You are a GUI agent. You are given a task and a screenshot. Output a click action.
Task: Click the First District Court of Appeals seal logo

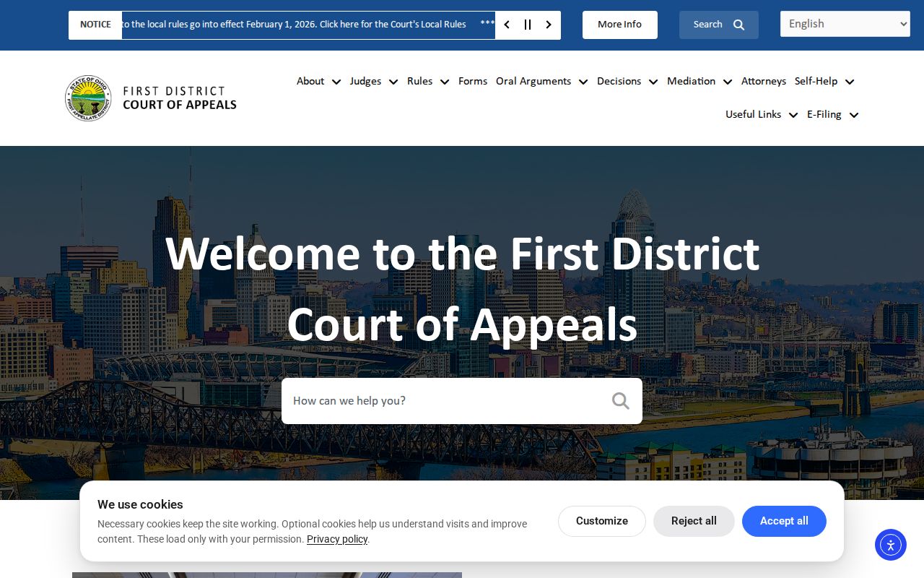click(x=88, y=98)
